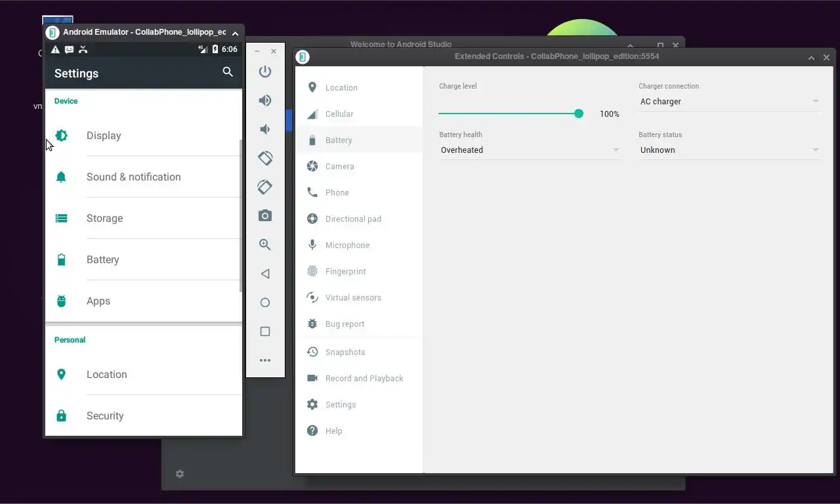Select Settings in Extended Controls sidebar

[359, 404]
